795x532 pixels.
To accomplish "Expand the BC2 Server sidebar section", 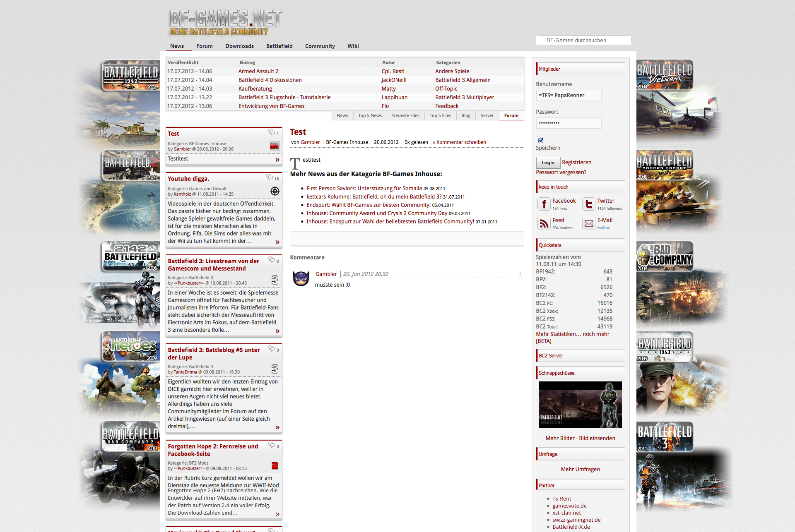I will pos(581,355).
